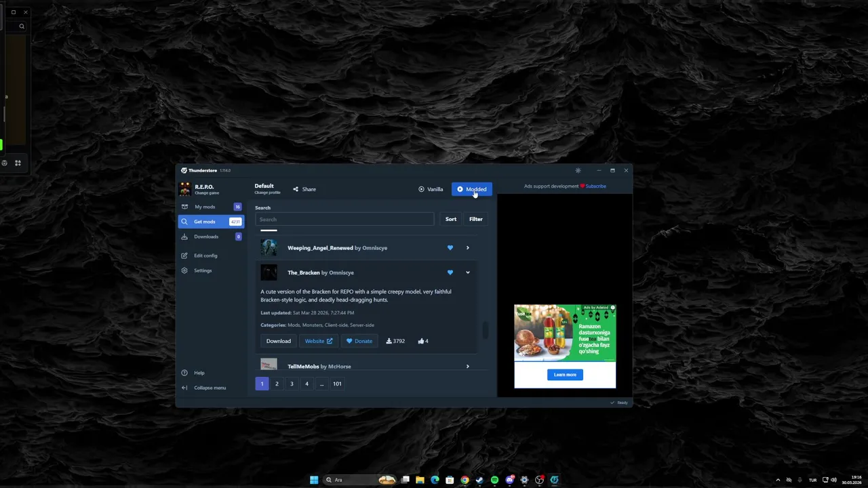Viewport: 868px width, 488px height.
Task: Click the Donate button
Action: pyautogui.click(x=359, y=341)
